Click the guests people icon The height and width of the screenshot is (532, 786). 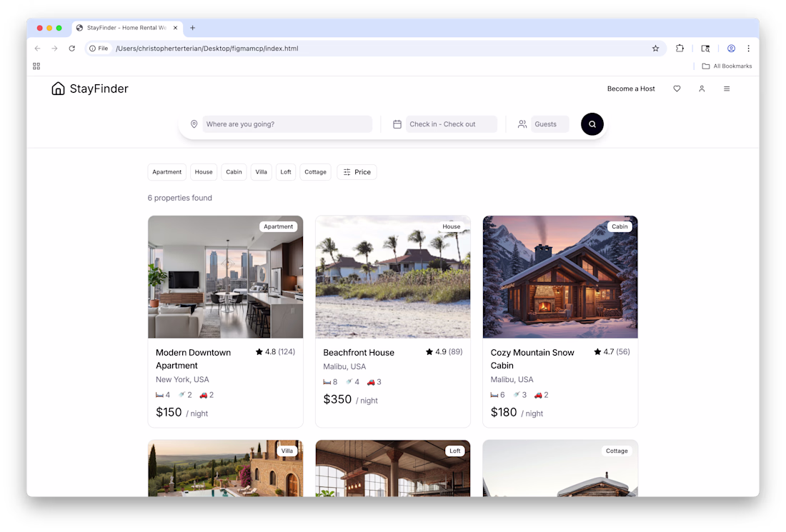(x=522, y=124)
